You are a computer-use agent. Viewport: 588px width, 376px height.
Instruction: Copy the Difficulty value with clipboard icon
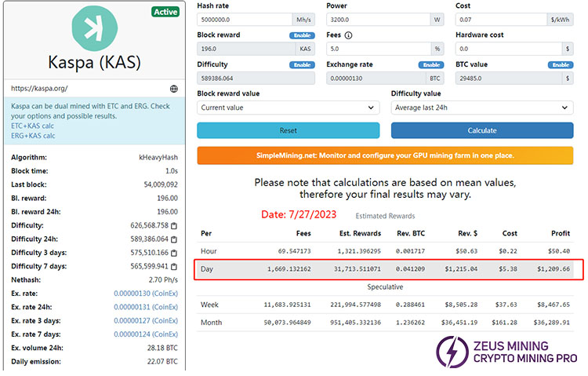click(174, 226)
